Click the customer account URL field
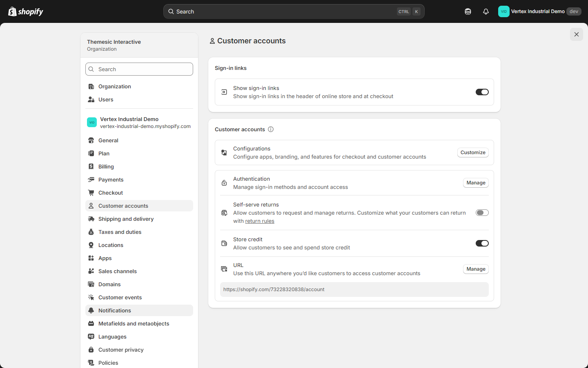Screen dimensions: 588x368 (354, 289)
